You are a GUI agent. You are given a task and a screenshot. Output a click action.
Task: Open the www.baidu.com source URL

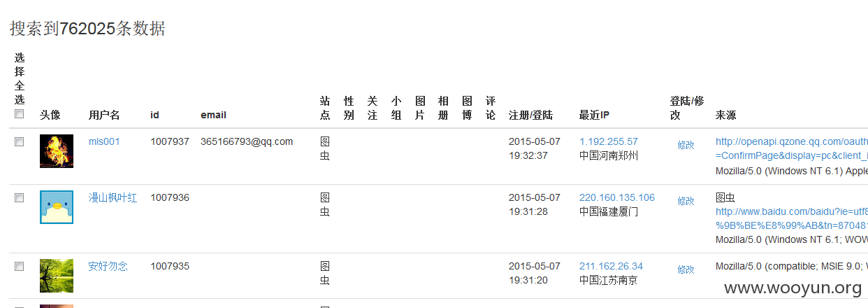pos(791,218)
